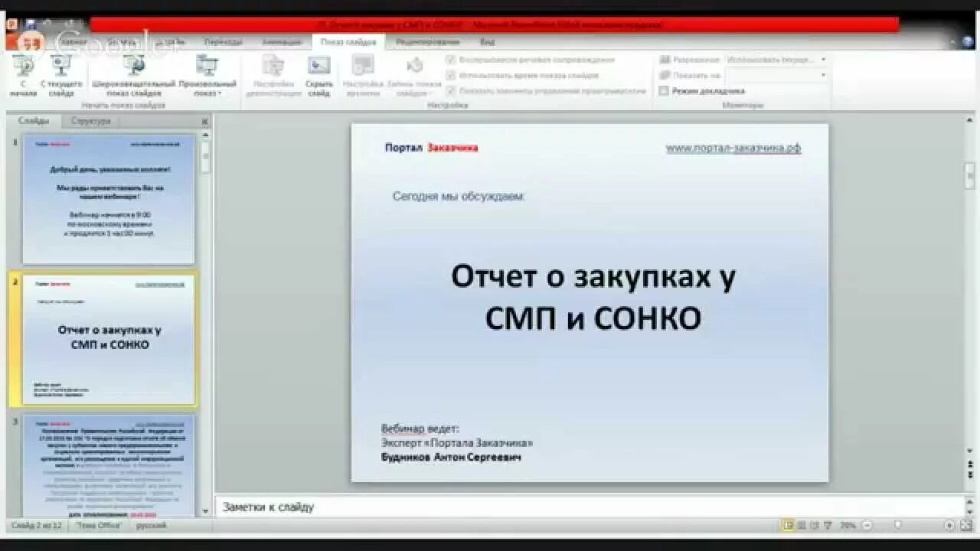980x551 pixels.
Task: Start slide show from beginning
Action: pos(23,75)
